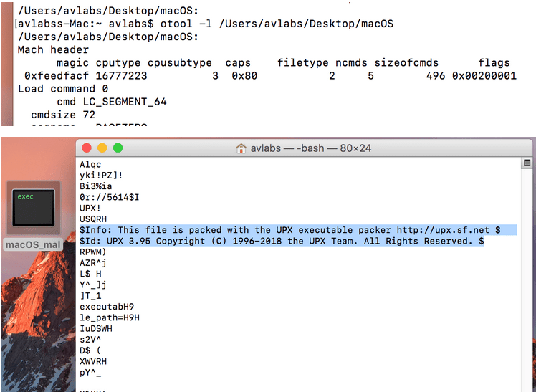Screen dimensions: 536x392
Task: Click the caps value 0x80
Action: [x=244, y=75]
